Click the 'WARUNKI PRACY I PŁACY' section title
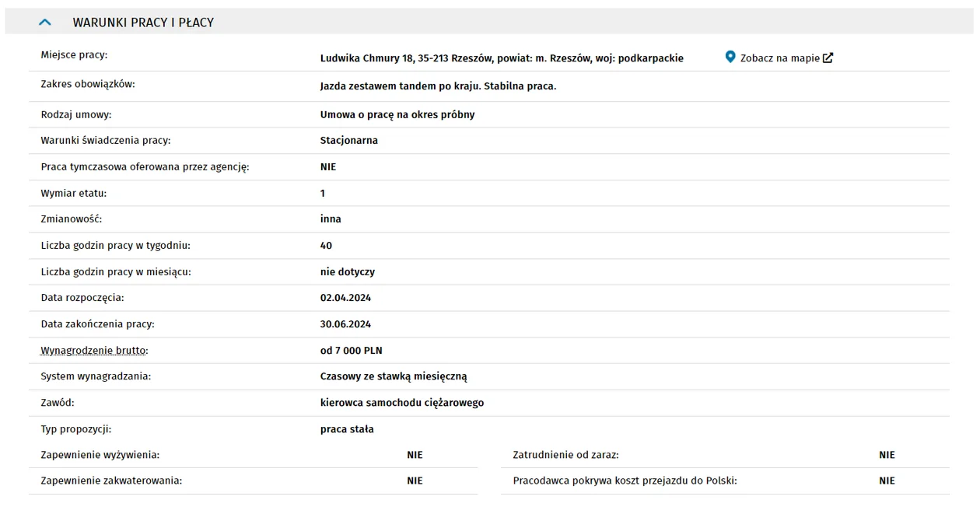Image resolution: width=980 pixels, height=521 pixels. [143, 23]
